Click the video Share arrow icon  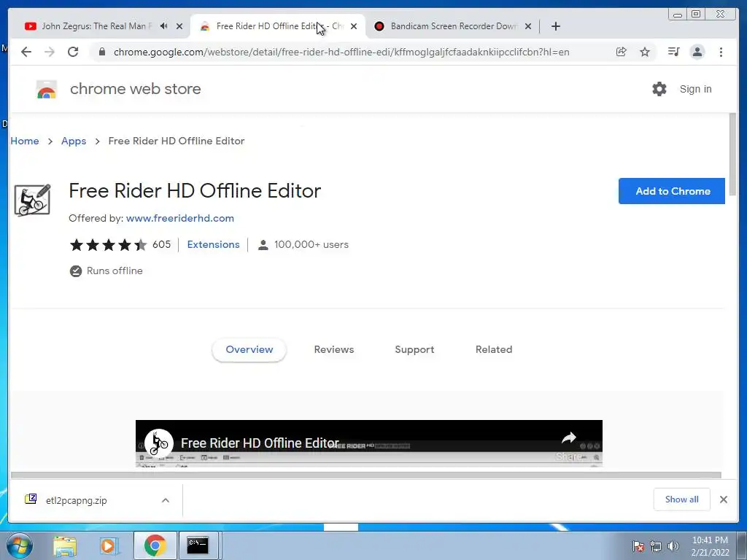click(x=569, y=437)
